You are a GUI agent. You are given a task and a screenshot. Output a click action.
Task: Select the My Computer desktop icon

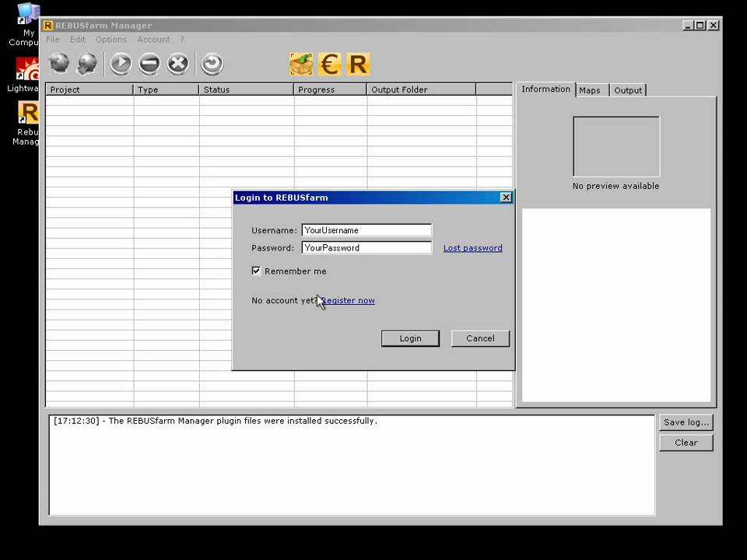click(x=26, y=25)
